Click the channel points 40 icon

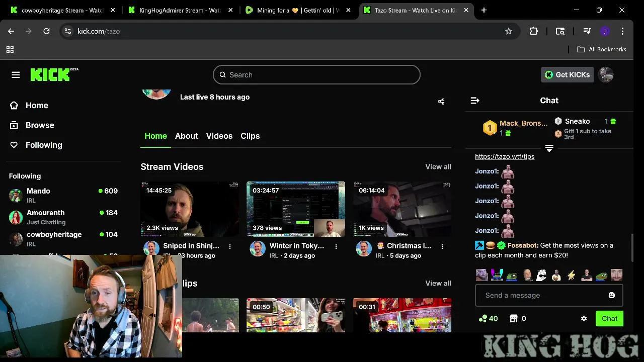coord(488,318)
